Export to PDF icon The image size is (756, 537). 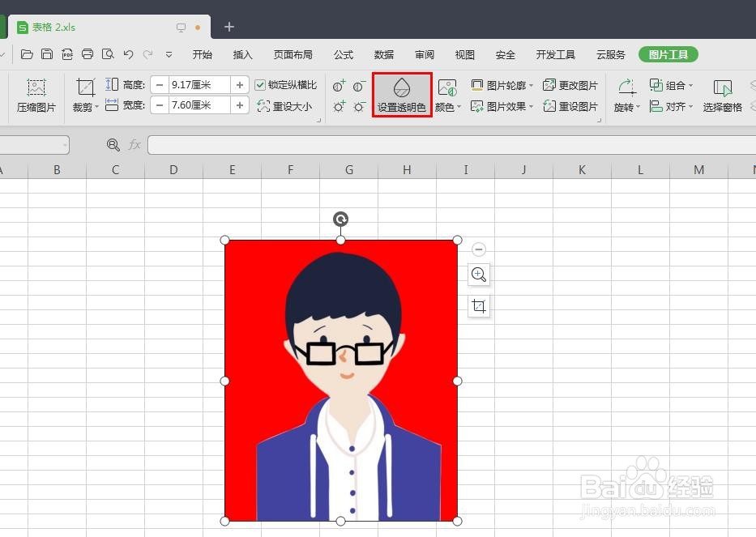coord(67,54)
